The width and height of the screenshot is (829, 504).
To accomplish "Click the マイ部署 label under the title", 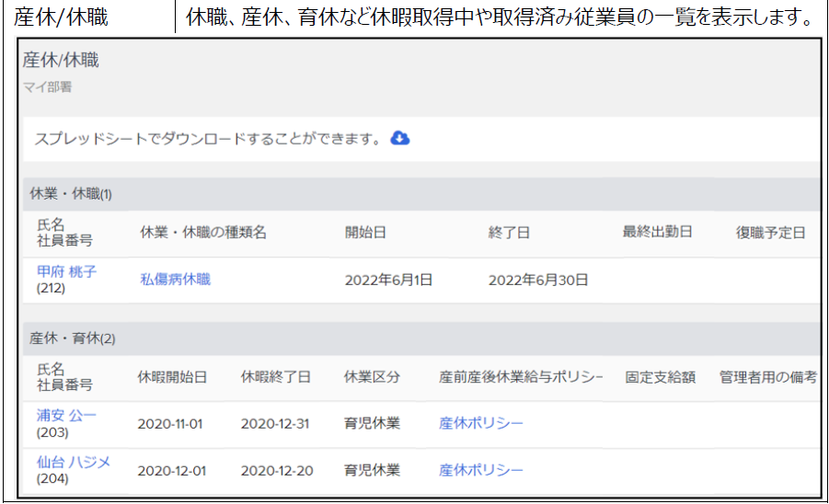I will [48, 87].
